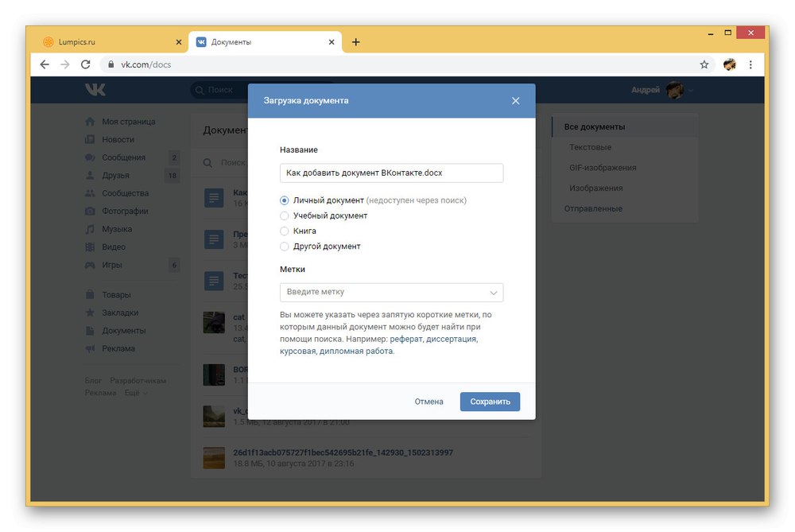Open a new tab with plus button
795x532 pixels.
[356, 42]
